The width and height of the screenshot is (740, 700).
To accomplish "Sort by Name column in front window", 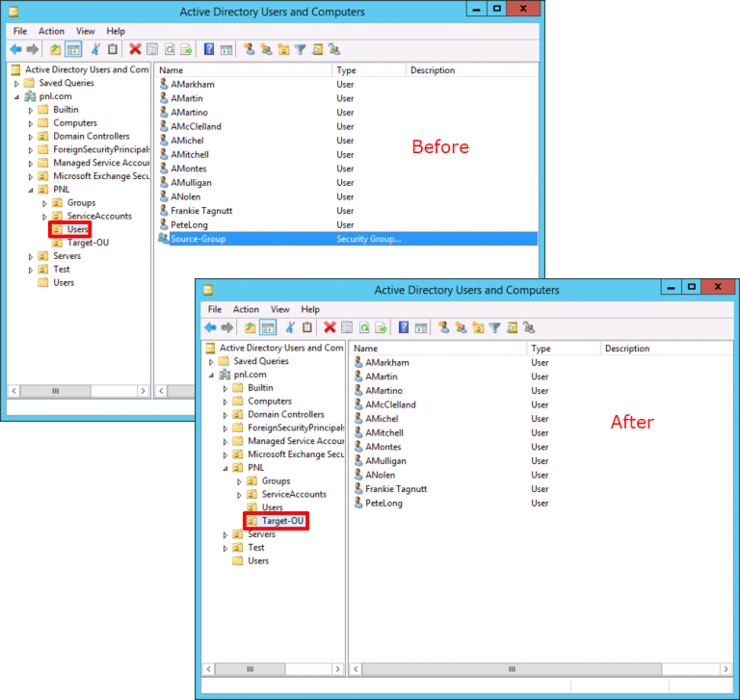I will point(437,349).
